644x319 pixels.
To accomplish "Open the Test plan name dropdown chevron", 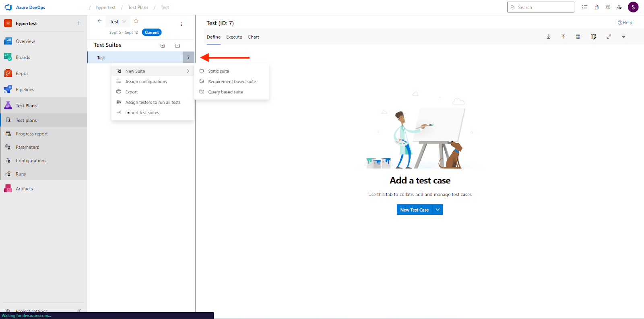I will (x=124, y=22).
